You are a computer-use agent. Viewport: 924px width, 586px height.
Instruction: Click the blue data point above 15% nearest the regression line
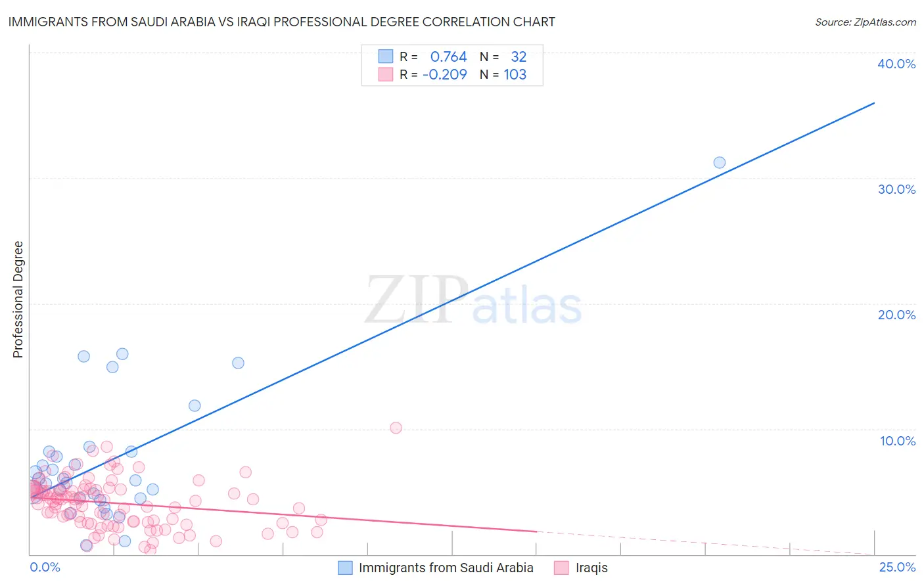pyautogui.click(x=238, y=363)
